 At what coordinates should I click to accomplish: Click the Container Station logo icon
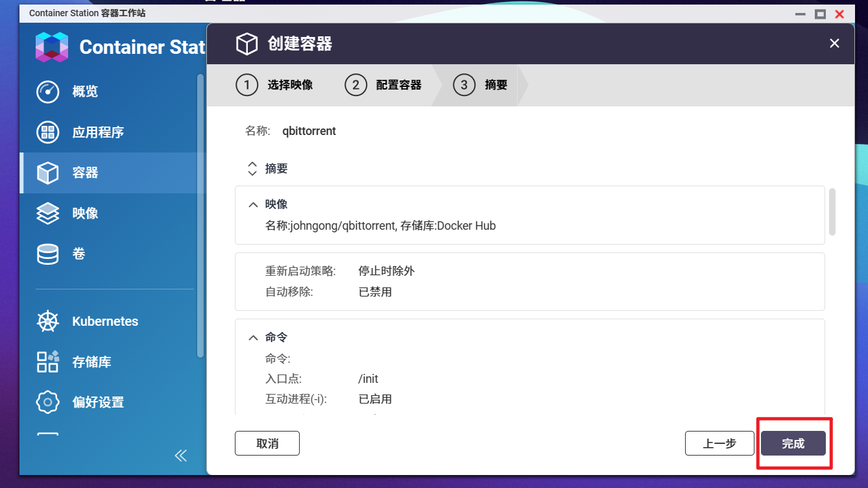click(x=52, y=47)
